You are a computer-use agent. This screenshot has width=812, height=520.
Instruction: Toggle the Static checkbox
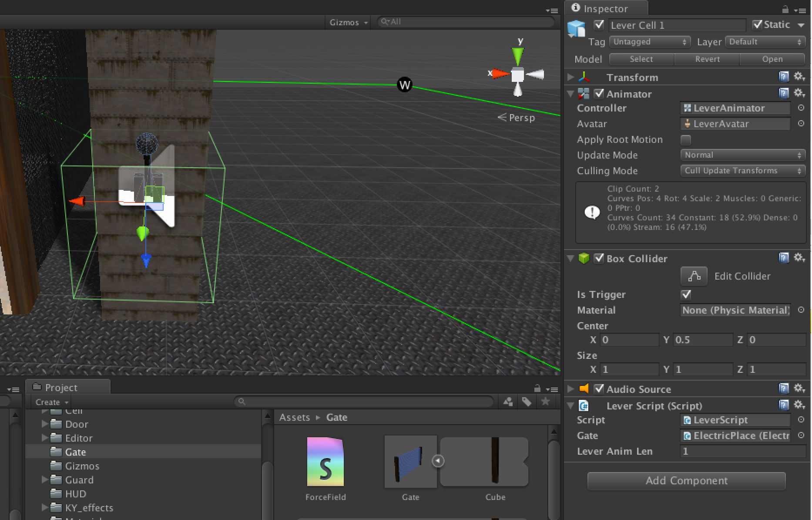[758, 25]
